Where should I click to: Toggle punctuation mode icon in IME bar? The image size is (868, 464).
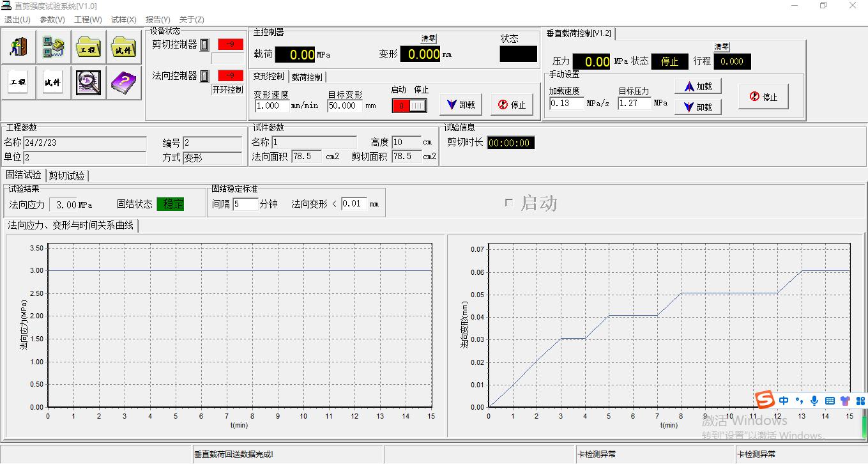(799, 401)
